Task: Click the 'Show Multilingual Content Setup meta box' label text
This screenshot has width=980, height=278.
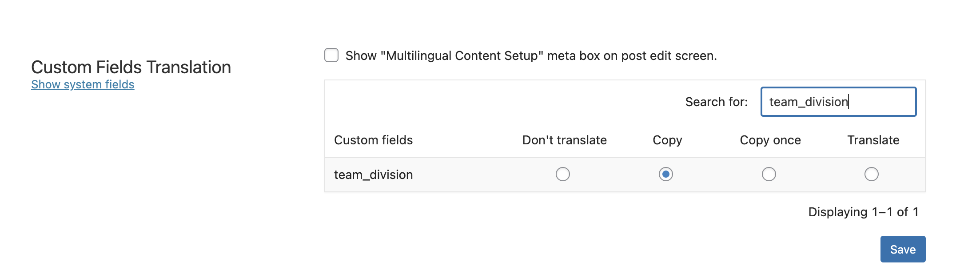Action: click(531, 56)
